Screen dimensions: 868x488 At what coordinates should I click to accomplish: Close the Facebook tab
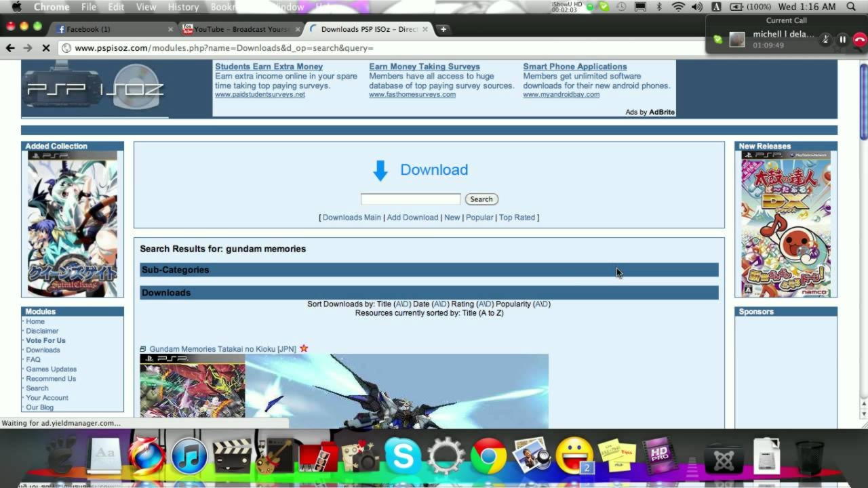(x=170, y=29)
